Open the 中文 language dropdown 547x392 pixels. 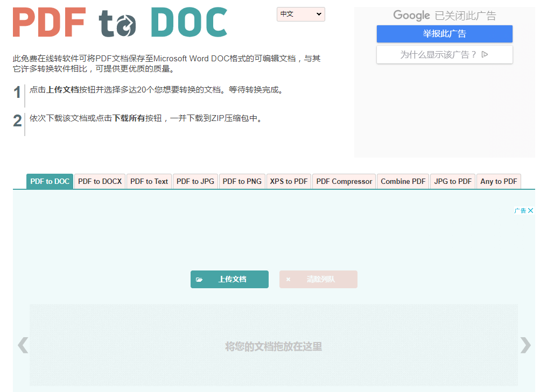click(x=301, y=15)
